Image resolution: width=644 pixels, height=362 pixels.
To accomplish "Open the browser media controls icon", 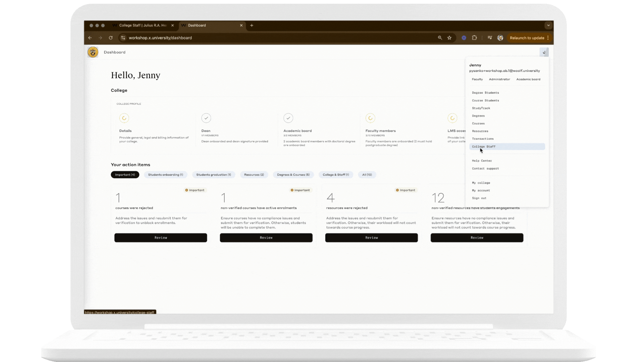I will click(x=490, y=38).
